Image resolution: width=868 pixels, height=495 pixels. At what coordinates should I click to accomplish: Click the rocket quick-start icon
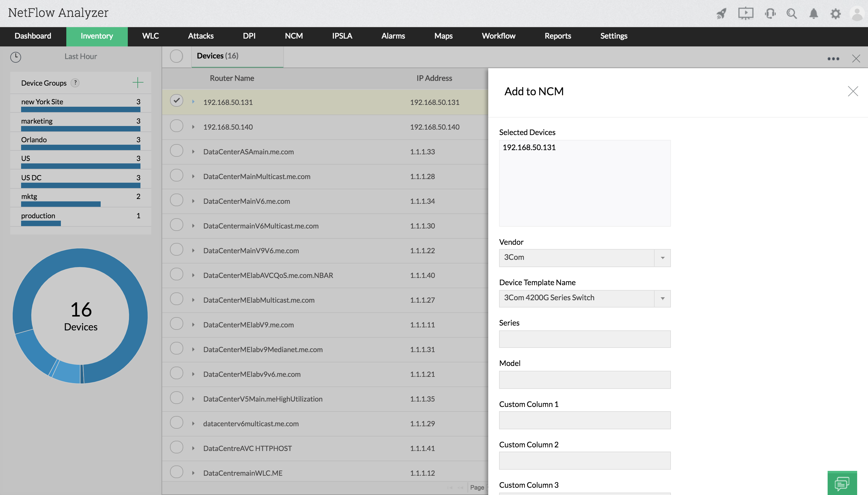point(722,14)
